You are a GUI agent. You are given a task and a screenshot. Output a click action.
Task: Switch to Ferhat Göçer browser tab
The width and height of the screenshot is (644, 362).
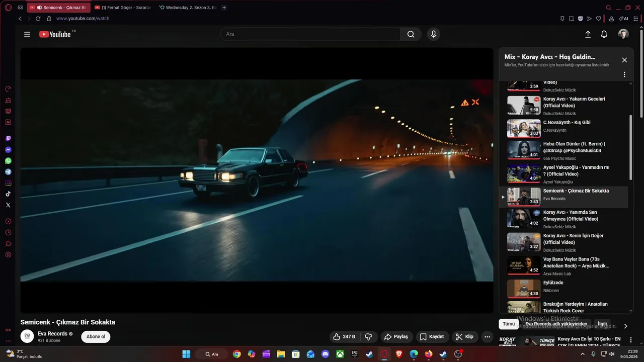point(122,8)
